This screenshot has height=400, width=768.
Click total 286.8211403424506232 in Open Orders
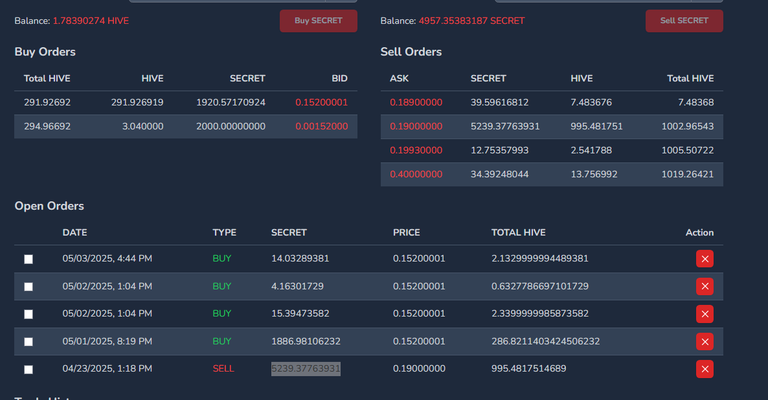pyautogui.click(x=546, y=341)
